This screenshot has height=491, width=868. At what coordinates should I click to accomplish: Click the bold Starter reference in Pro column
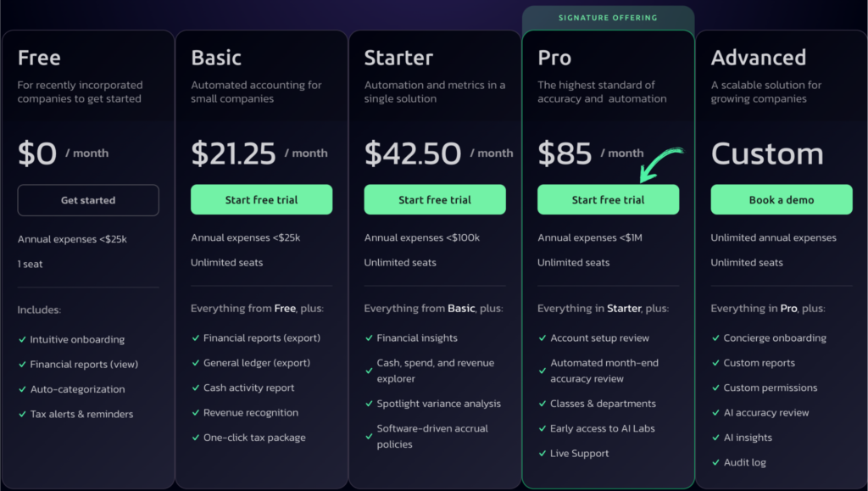tap(624, 309)
